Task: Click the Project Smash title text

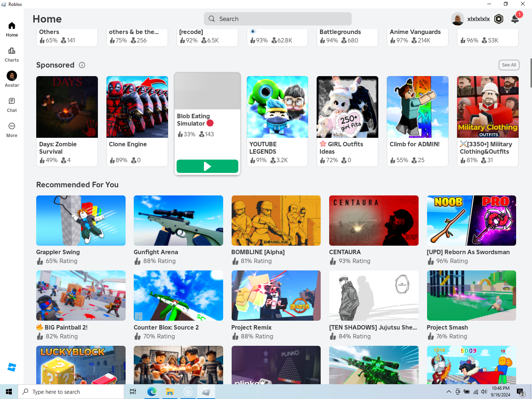Action: [447, 327]
